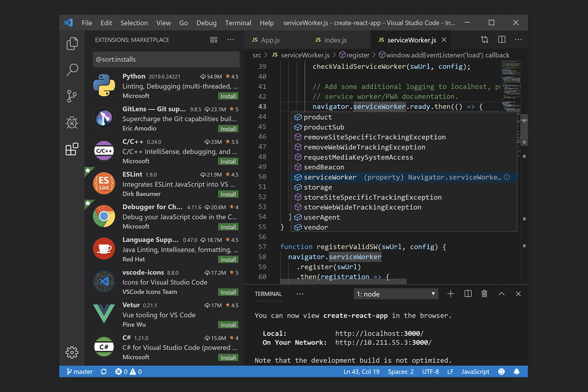
Task: Open the Source Control view
Action: pos(72,96)
